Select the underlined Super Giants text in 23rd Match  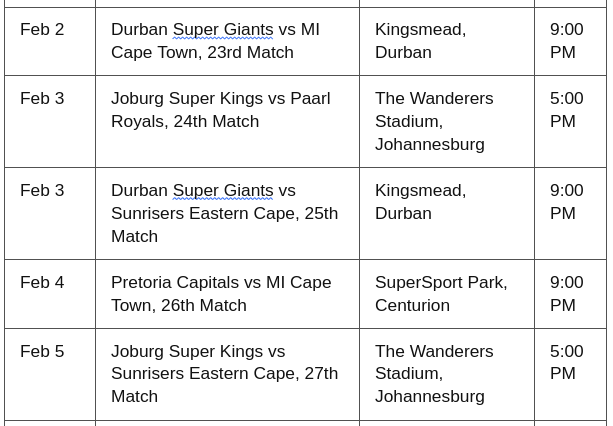click(223, 30)
